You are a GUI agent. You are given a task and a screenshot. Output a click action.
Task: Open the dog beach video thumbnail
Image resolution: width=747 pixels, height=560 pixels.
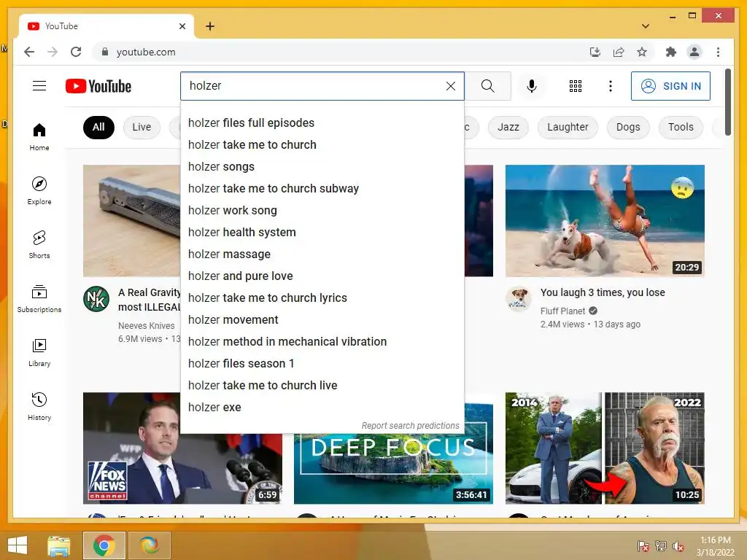click(x=605, y=220)
